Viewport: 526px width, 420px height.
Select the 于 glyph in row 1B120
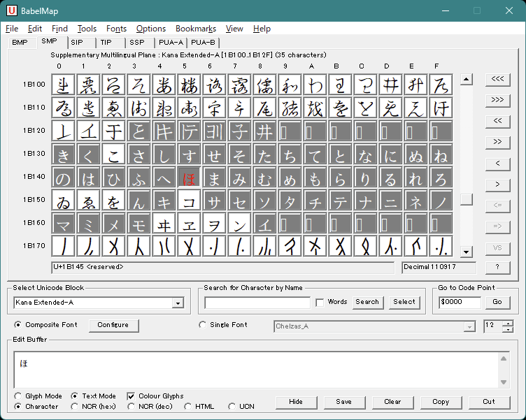pos(114,131)
